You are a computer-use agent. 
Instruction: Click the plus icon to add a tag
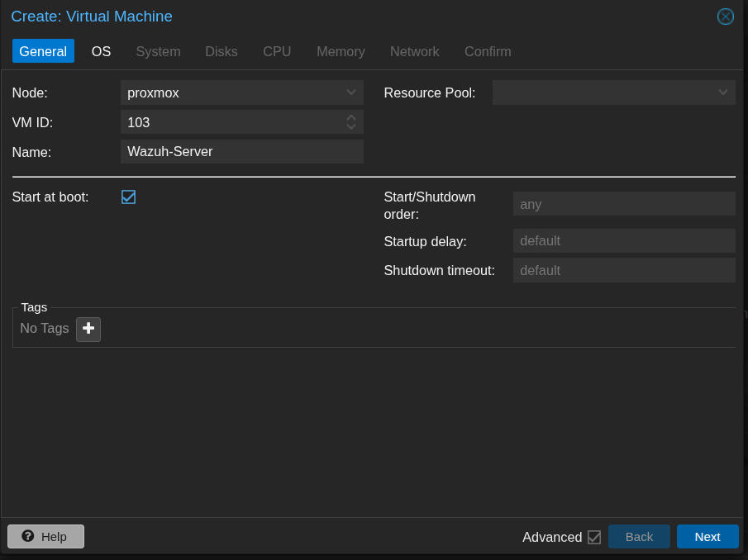(88, 329)
